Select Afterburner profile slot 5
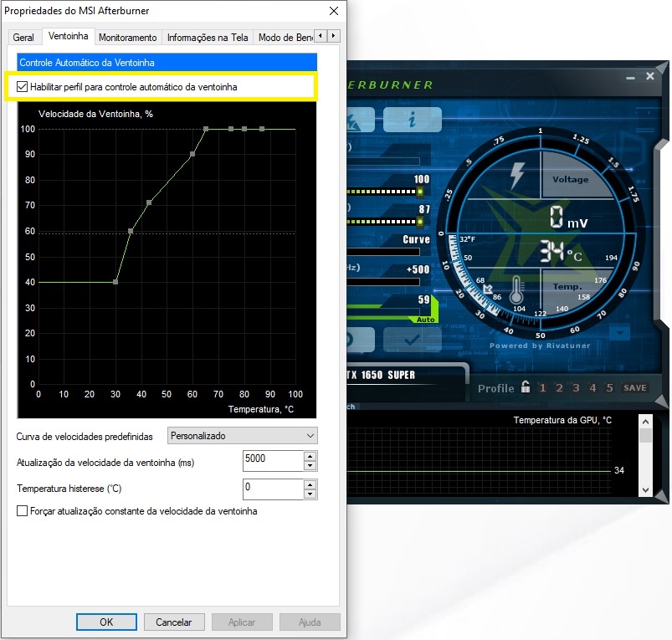Image resolution: width=672 pixels, height=640 pixels. click(609, 387)
